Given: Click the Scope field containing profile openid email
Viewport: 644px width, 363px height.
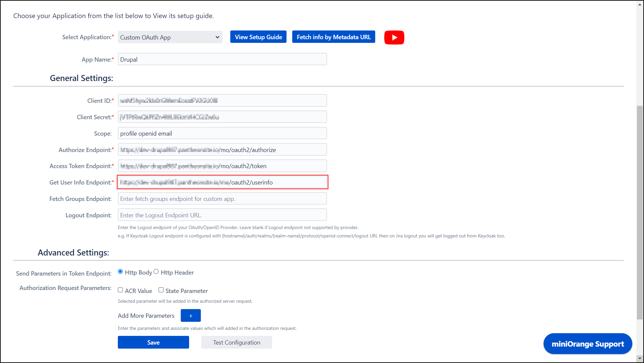Looking at the screenshot, I should click(222, 133).
